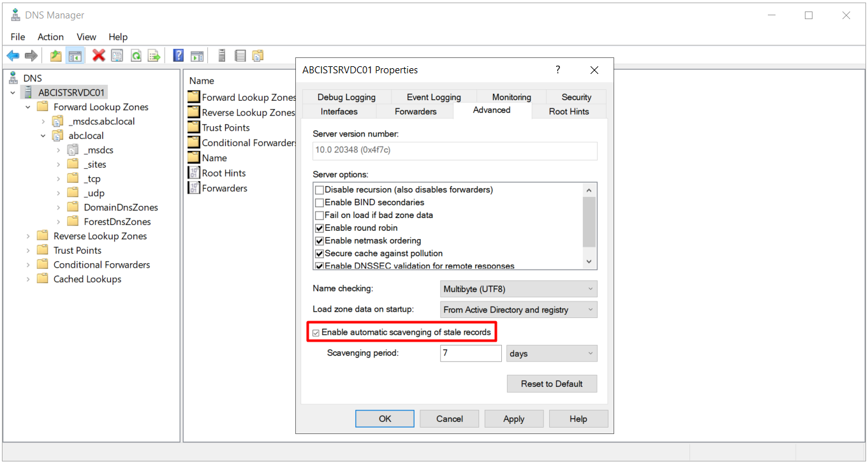The height and width of the screenshot is (464, 868).
Task: Uncheck Enable netmask ordering option
Action: [x=320, y=240]
